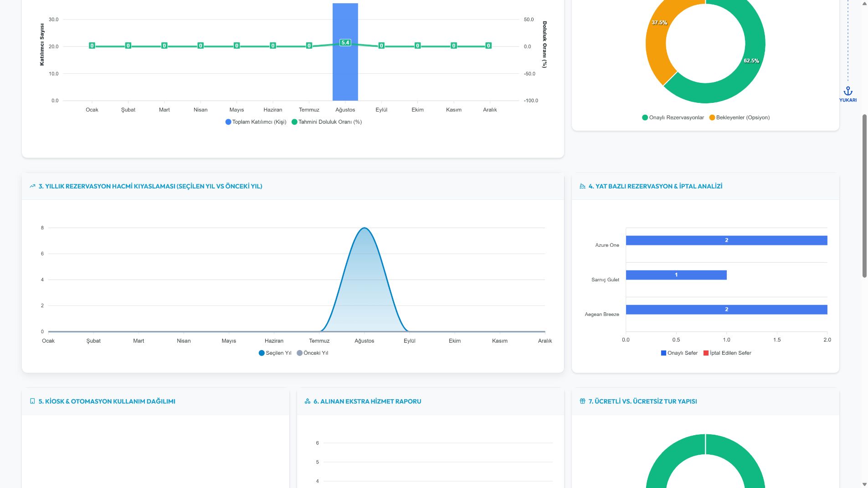Click the Aegean Breeze bar
This screenshot has width=868, height=488.
(726, 310)
